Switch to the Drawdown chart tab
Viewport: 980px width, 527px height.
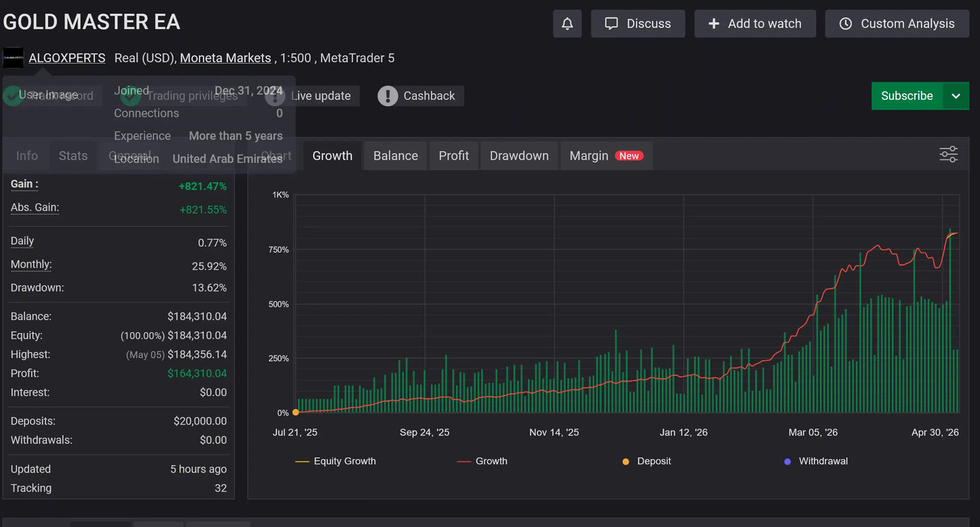(519, 155)
